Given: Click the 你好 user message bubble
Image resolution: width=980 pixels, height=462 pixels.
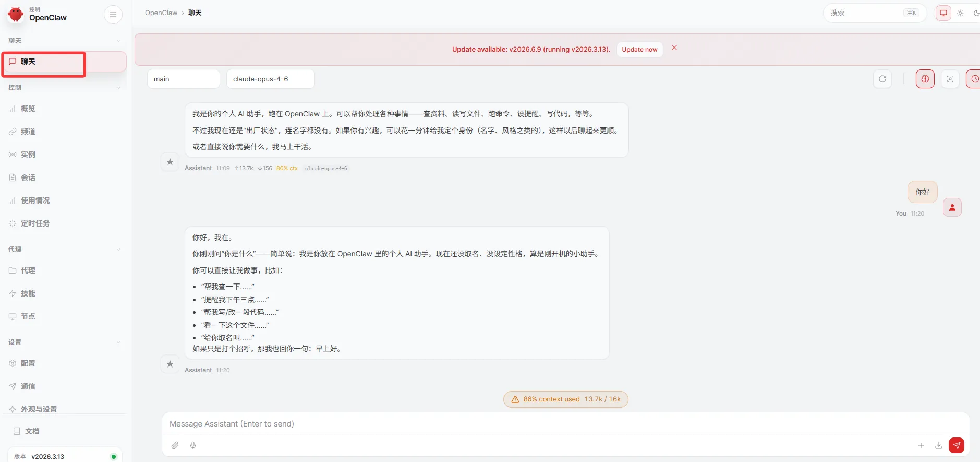Looking at the screenshot, I should [923, 192].
